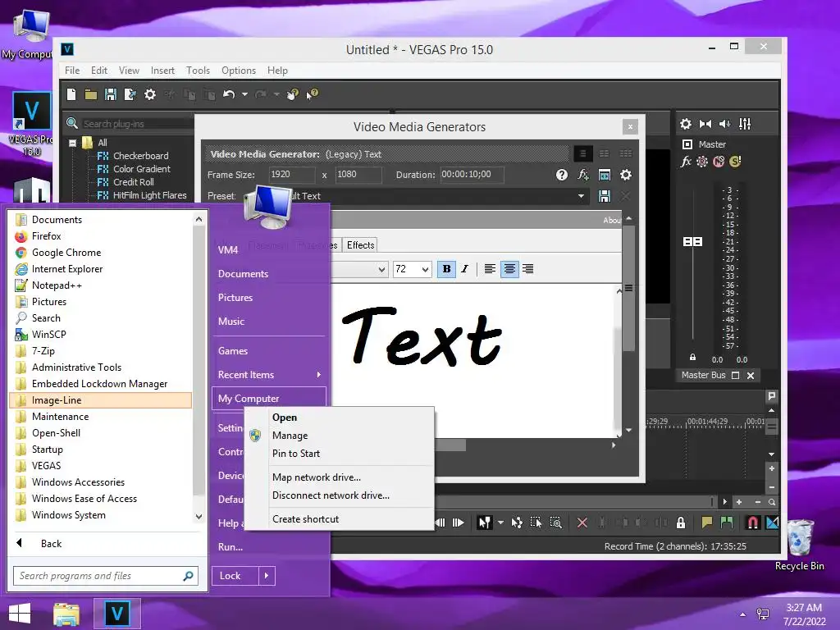Click the Render As icon in VEGAS toolbar

coord(130,94)
